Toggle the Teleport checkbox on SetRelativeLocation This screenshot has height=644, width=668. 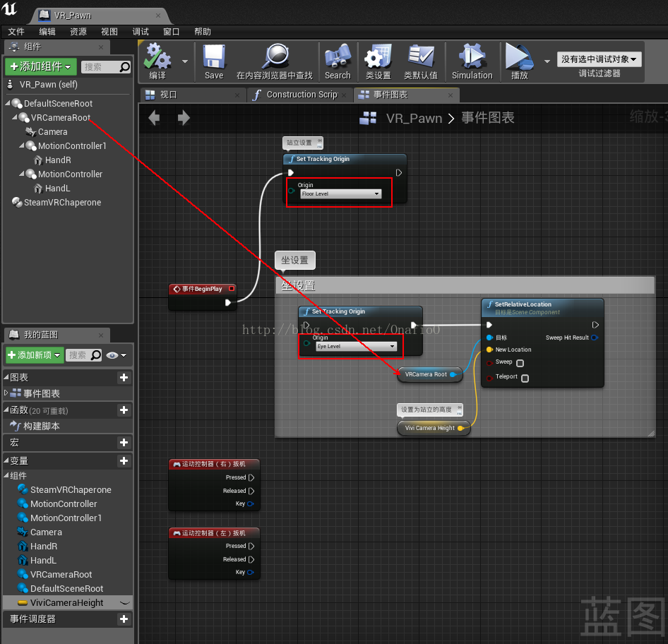(525, 378)
